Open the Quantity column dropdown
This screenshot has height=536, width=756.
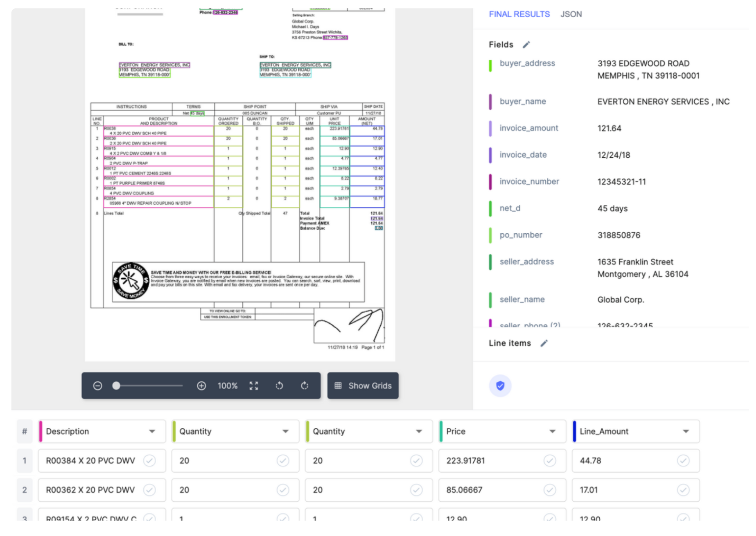286,431
